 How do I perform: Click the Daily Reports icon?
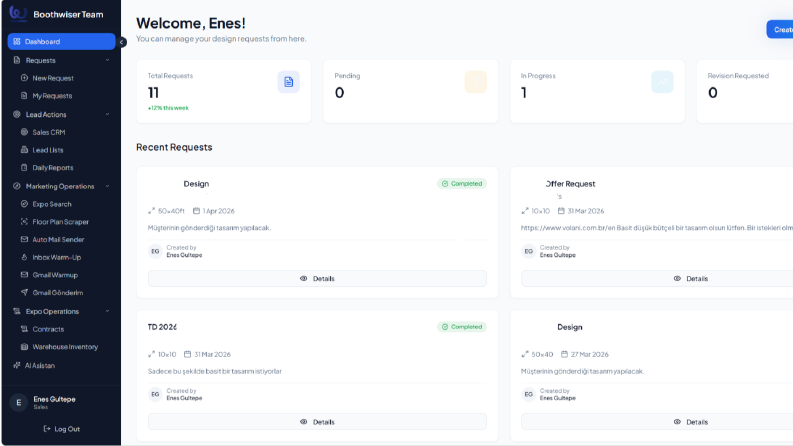(24, 167)
